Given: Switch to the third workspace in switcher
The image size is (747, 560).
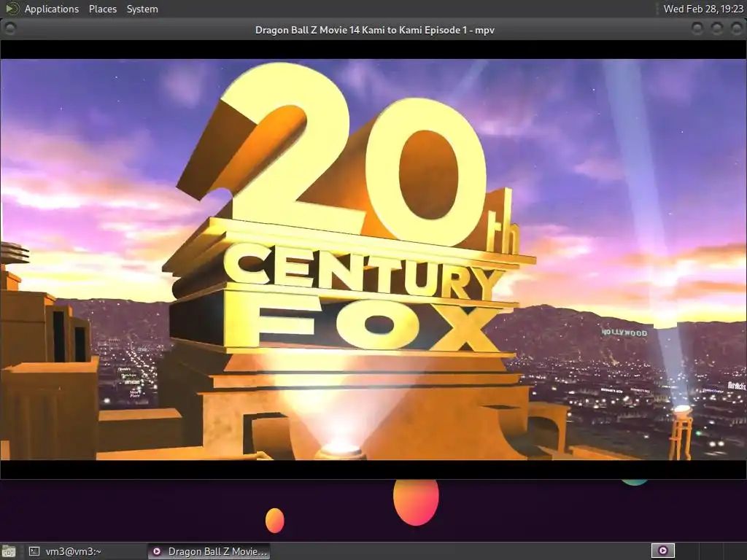Looking at the screenshot, I should click(x=711, y=551).
